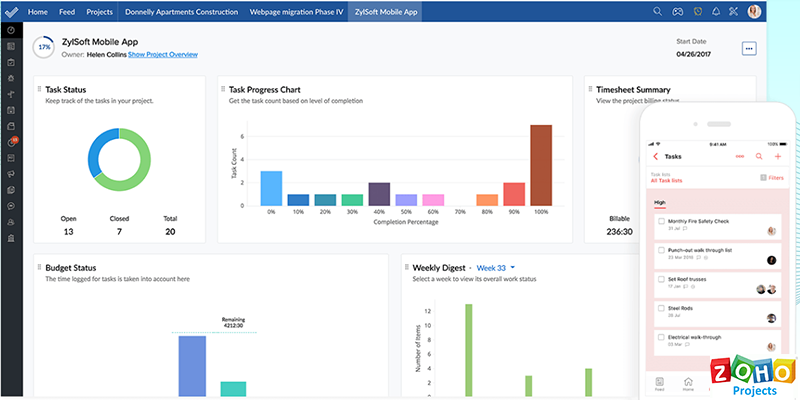Image resolution: width=800 pixels, height=400 pixels.
Task: Open the Week 33 dropdown
Action: point(495,267)
